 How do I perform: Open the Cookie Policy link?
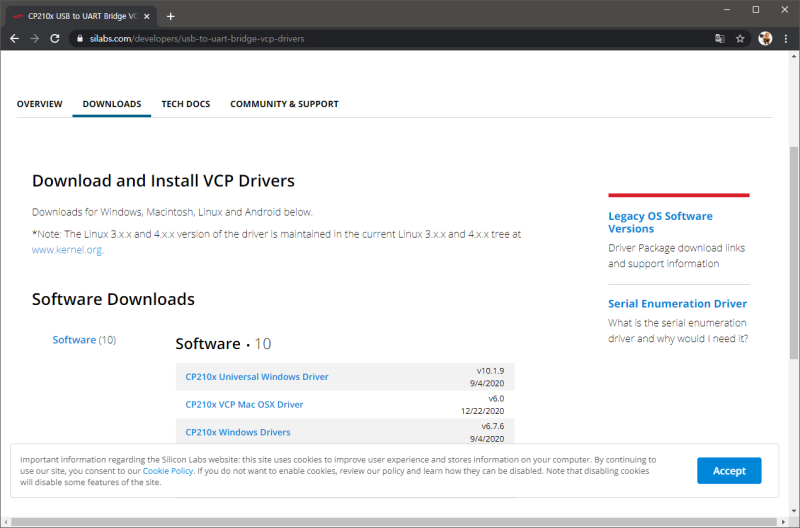click(168, 470)
